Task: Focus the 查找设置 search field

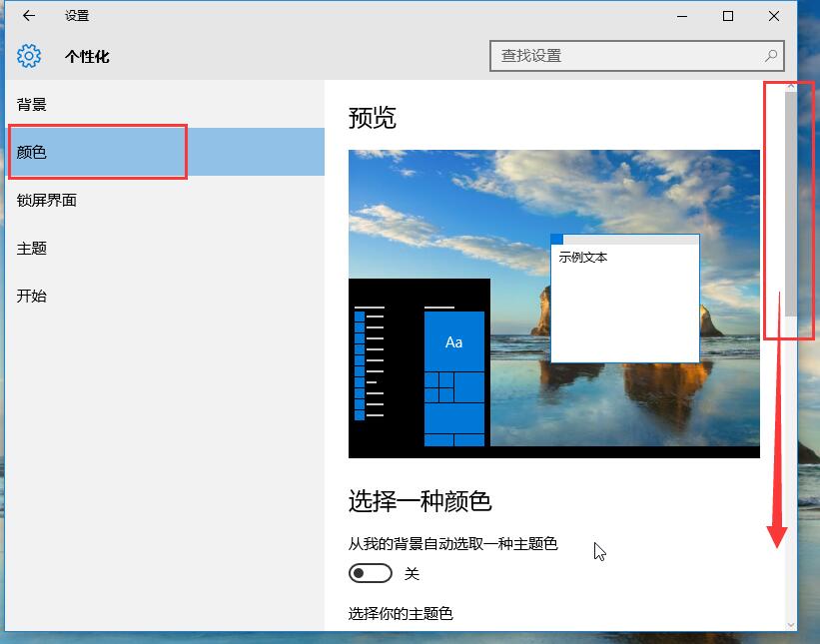Action: click(636, 55)
